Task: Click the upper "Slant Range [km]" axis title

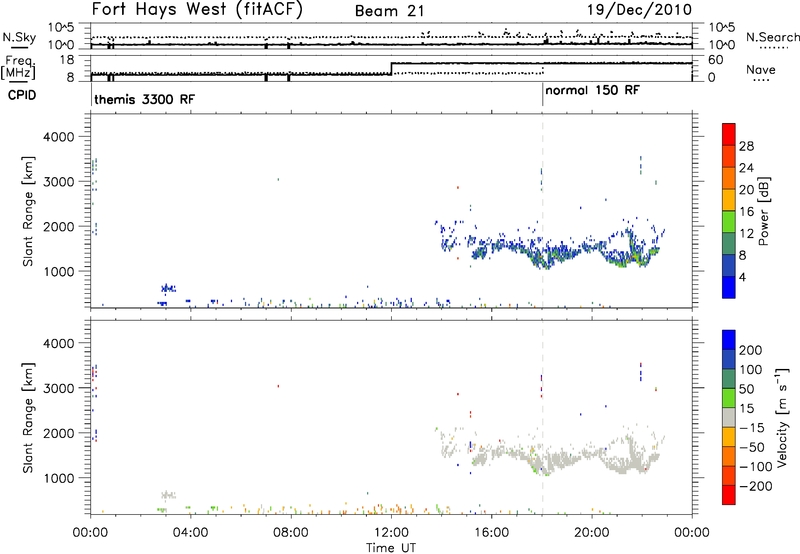Action: tap(28, 211)
